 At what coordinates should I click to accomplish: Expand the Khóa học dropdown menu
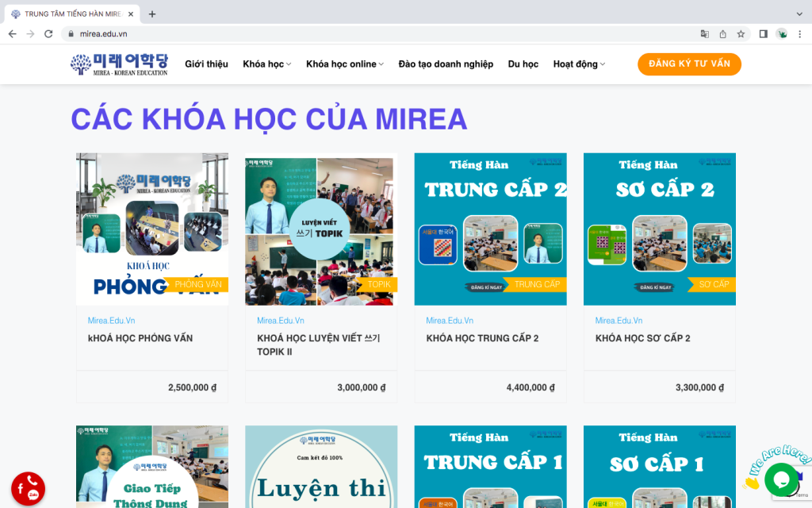pos(266,64)
